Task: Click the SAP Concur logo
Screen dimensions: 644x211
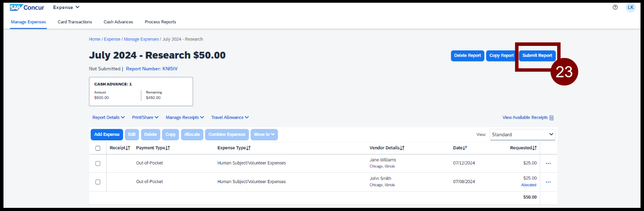Action: pos(27,7)
